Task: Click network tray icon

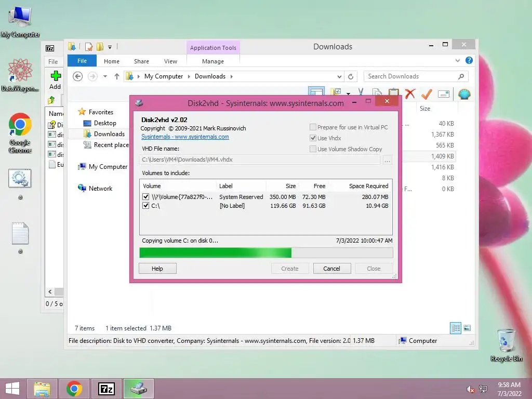Action: click(483, 389)
